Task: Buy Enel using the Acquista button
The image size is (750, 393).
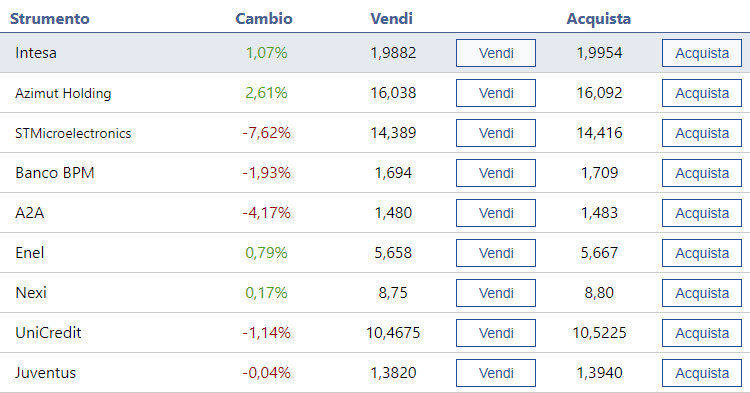Action: [702, 253]
